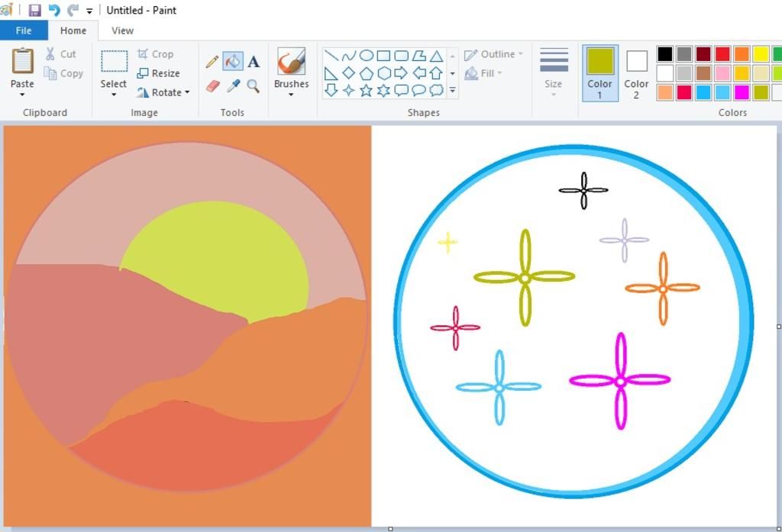Viewport: 782px width, 532px height.
Task: Select the Four-point star shape
Action: pos(349,90)
